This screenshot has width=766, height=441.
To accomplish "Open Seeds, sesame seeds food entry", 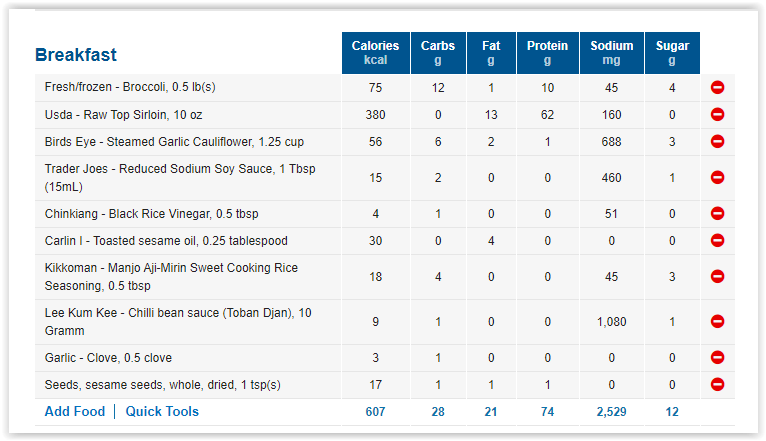I will pos(163,385).
